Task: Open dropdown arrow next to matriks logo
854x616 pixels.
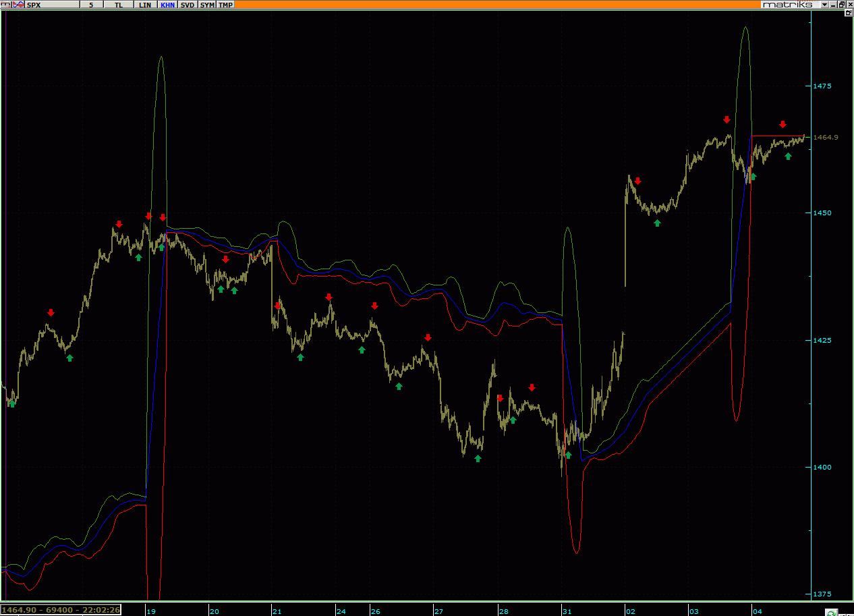Action: pyautogui.click(x=824, y=4)
